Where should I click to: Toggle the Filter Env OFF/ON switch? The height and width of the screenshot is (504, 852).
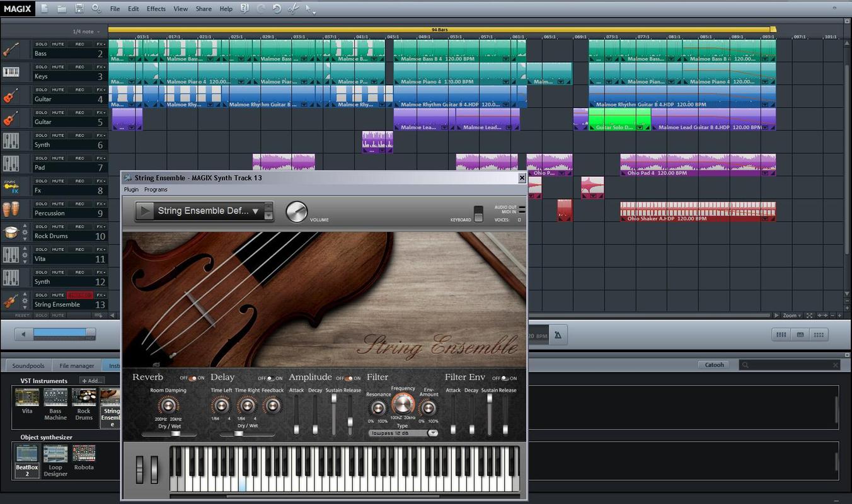pos(505,378)
